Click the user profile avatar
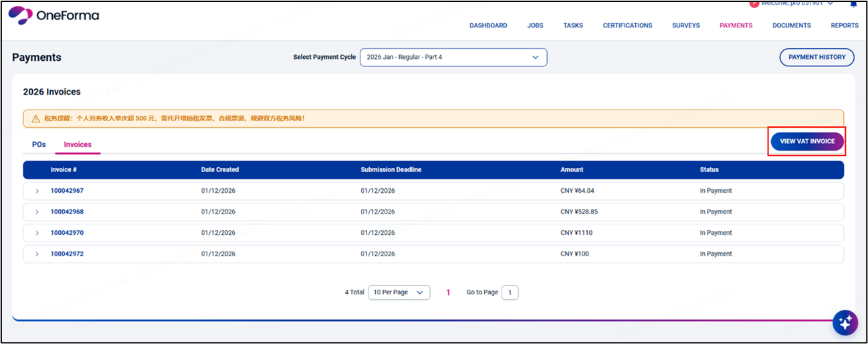The image size is (868, 344). [x=754, y=3]
